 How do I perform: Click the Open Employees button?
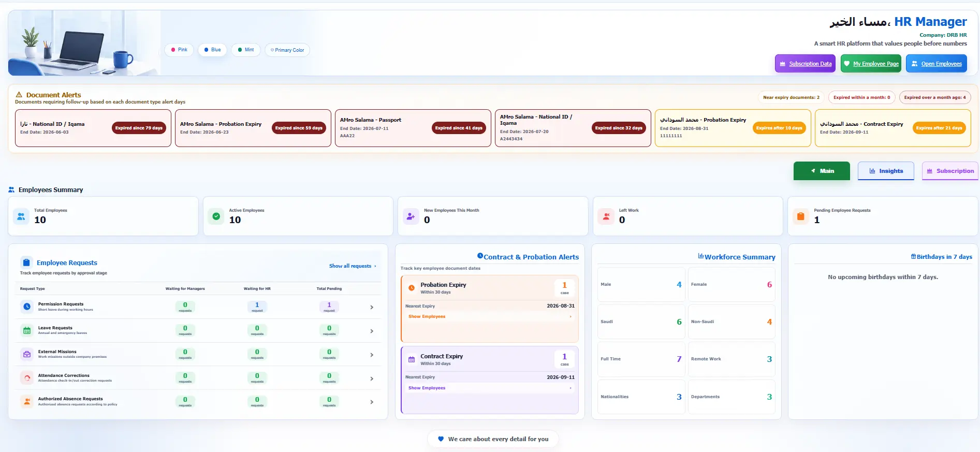tap(936, 64)
